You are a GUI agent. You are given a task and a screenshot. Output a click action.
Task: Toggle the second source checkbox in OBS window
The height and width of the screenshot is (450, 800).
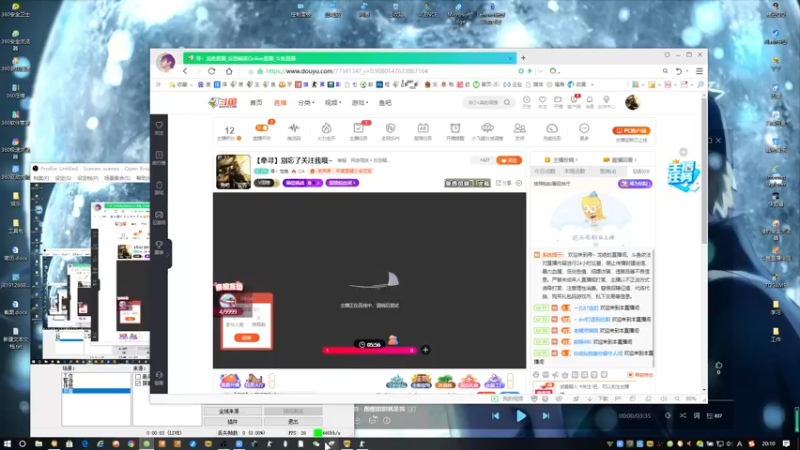point(138,383)
